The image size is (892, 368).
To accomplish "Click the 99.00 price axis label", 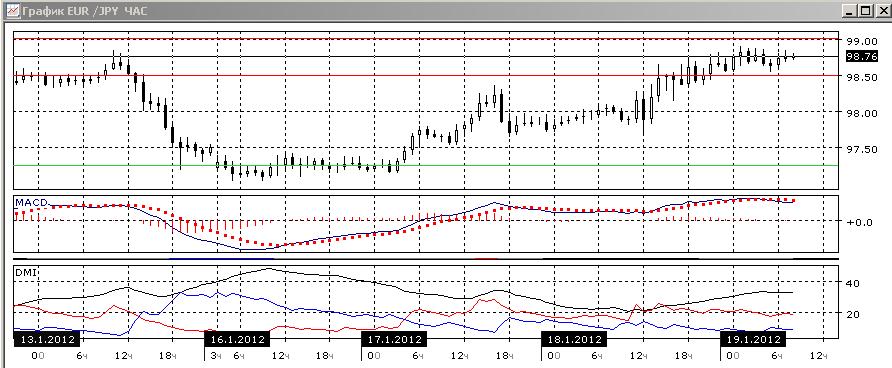I will tap(861, 41).
